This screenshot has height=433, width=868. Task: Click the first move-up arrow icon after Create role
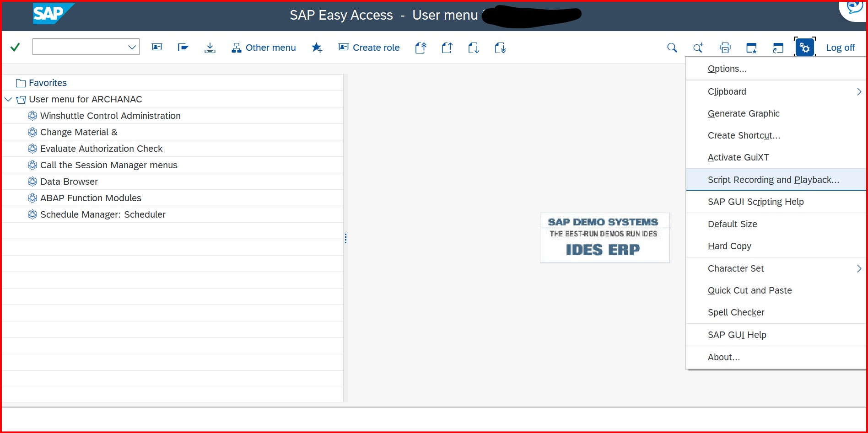click(x=421, y=48)
